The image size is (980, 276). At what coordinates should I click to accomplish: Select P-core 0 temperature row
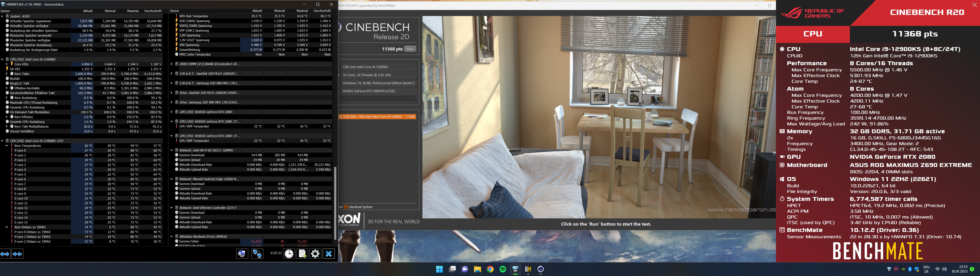pos(82,151)
